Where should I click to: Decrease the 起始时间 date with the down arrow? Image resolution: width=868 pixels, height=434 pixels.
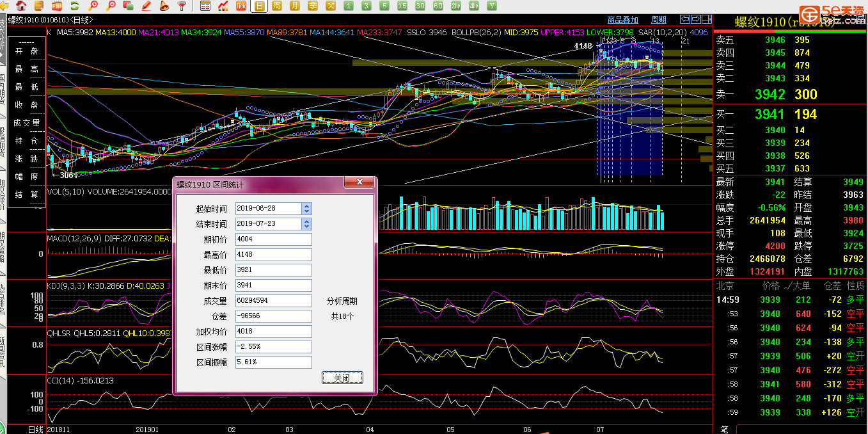[307, 211]
